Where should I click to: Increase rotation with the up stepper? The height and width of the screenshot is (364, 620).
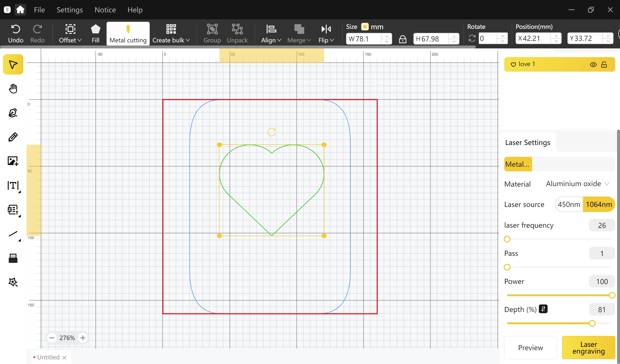point(502,36)
